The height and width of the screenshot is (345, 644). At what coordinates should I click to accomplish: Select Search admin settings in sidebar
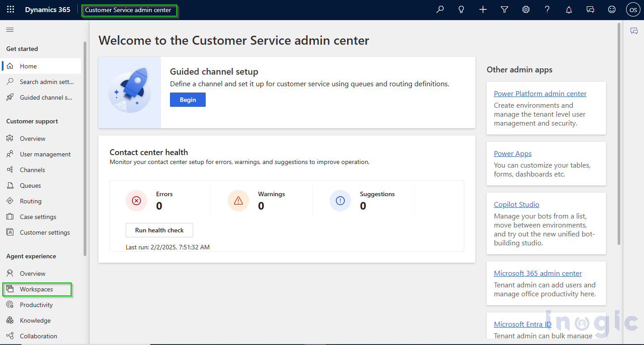pyautogui.click(x=42, y=82)
